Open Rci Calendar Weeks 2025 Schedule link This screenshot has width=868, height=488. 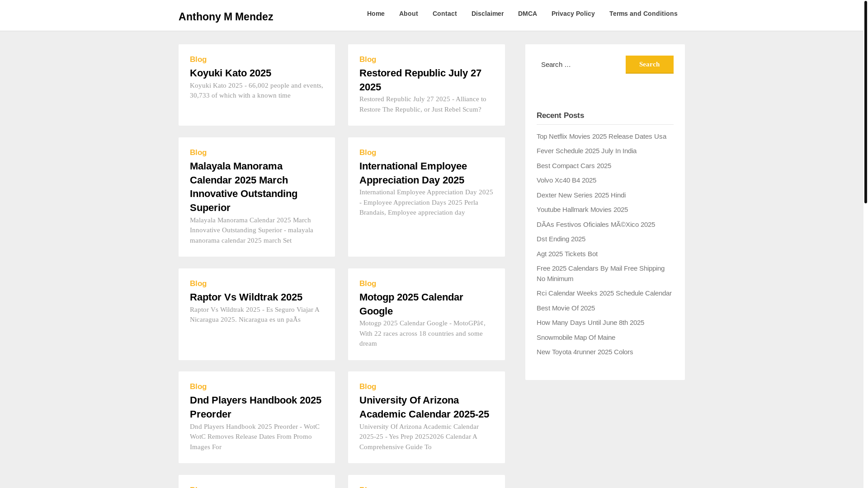[x=604, y=293]
